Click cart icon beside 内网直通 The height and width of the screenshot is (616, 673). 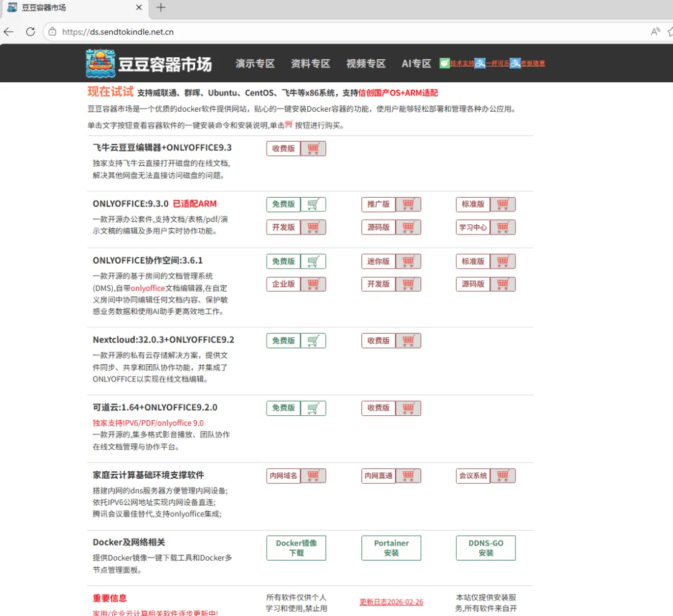[408, 476]
